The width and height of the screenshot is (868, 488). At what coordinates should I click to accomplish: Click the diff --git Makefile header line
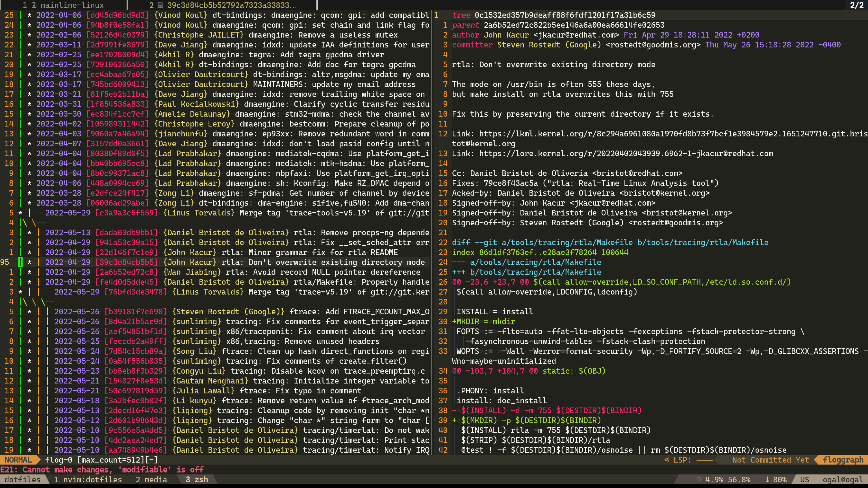610,243
